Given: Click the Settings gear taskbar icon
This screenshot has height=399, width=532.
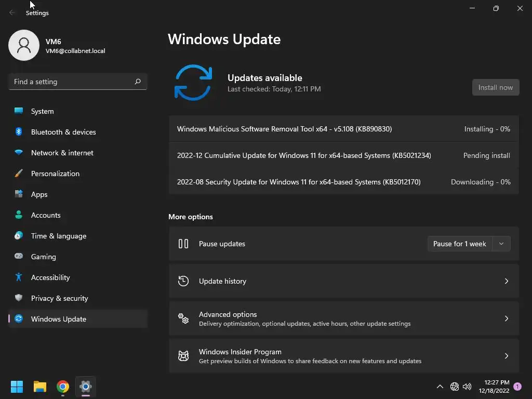Looking at the screenshot, I should coord(86,387).
